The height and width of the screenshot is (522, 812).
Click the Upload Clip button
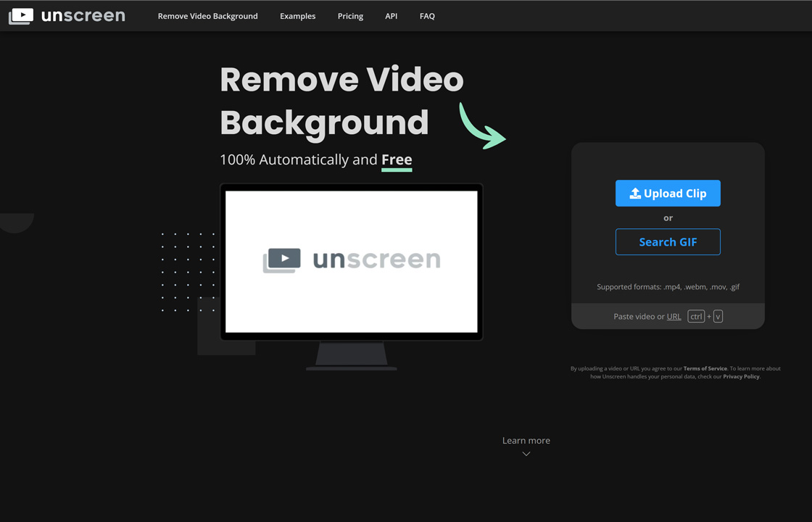point(668,193)
